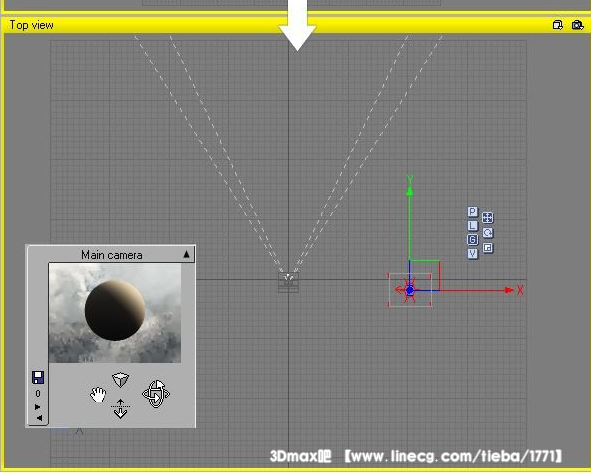
Task: Toggle the G gizmo mode button
Action: pyautogui.click(x=472, y=240)
